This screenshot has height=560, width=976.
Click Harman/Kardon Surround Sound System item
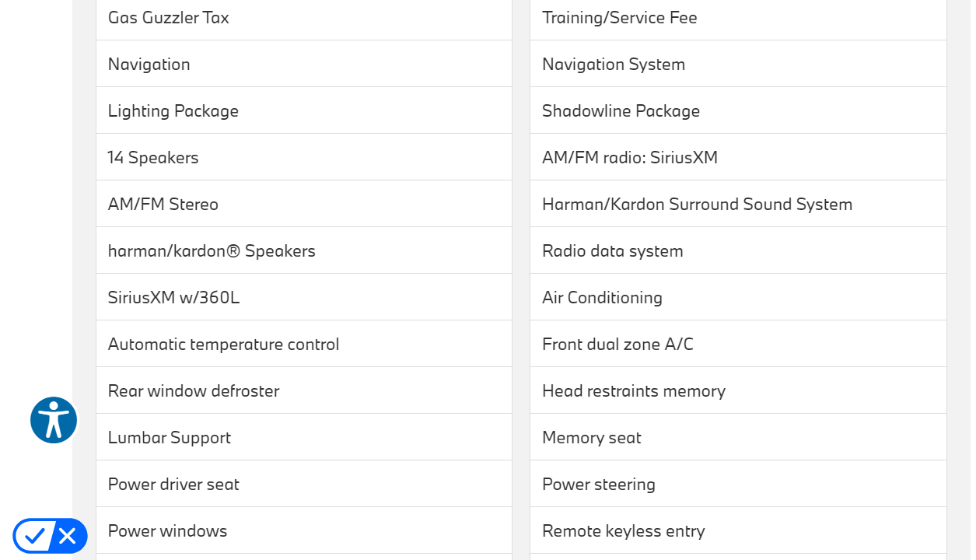click(x=697, y=204)
